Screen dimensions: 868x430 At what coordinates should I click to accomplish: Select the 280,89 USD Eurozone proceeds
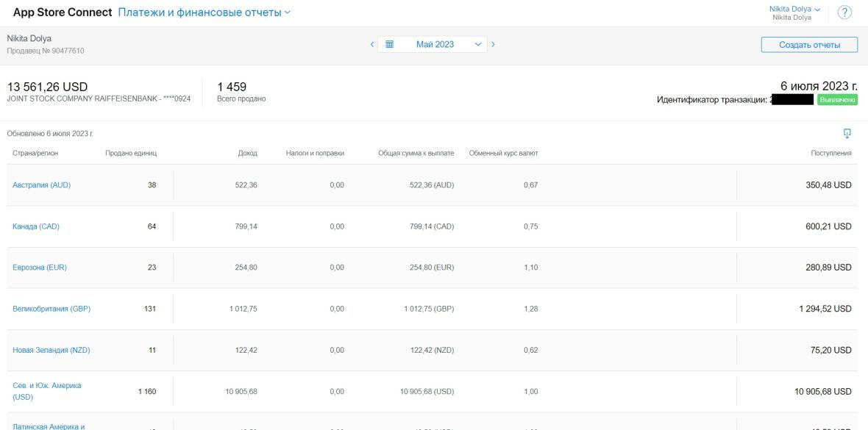coord(828,268)
